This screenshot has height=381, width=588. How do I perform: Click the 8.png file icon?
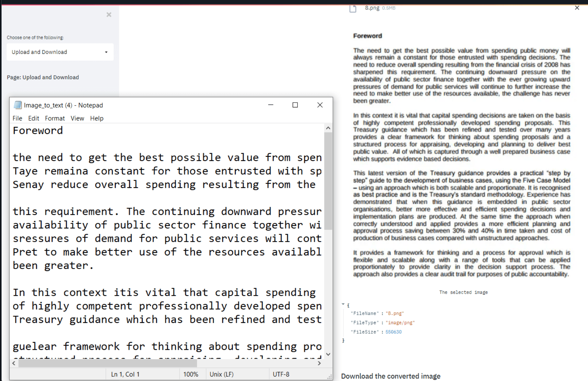point(353,8)
